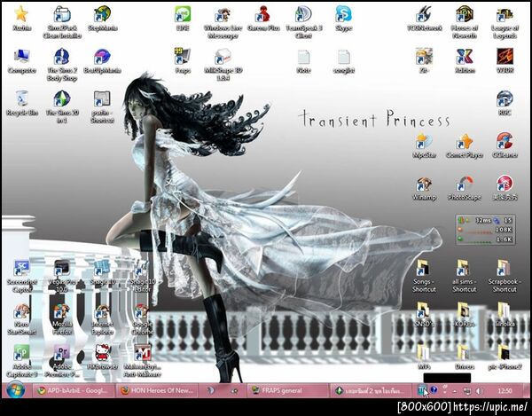Viewport: 532px width, 416px height.
Task: Open the Scrapbook - Shortcut folder
Action: [x=505, y=277]
